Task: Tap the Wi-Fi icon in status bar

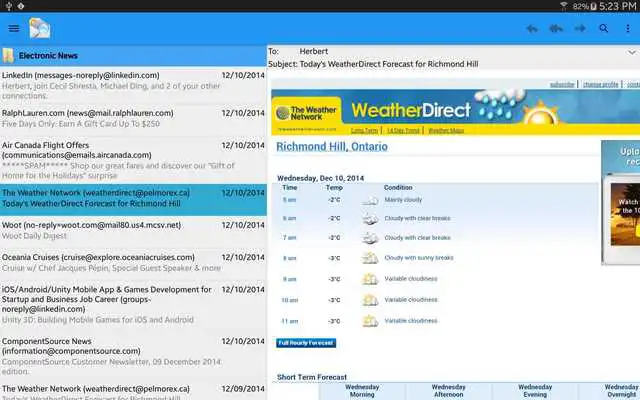Action: 564,6
